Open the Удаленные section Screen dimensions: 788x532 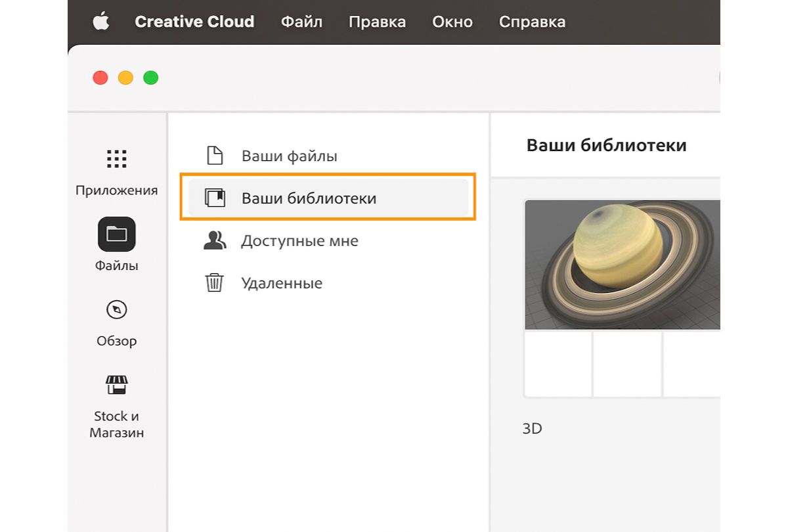pos(282,282)
